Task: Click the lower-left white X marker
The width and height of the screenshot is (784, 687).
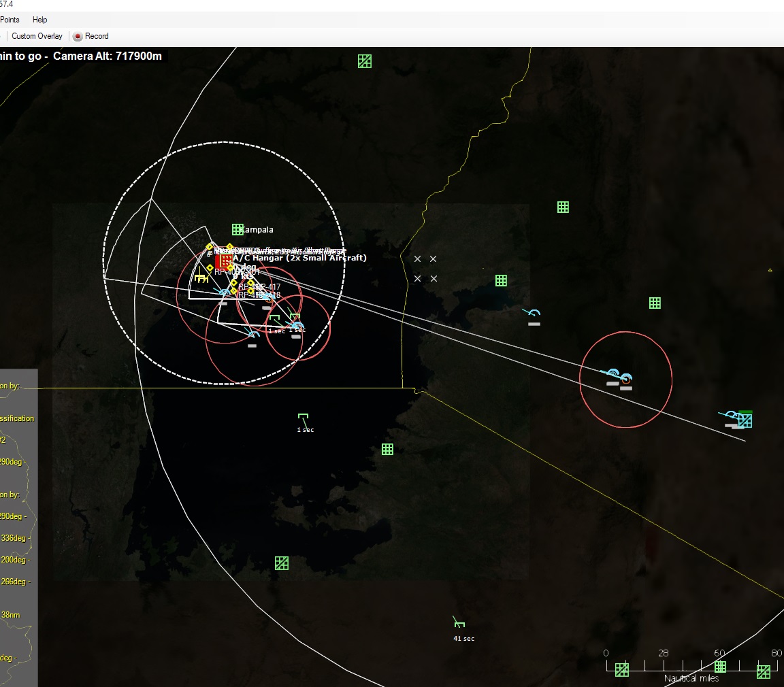Action: point(417,278)
